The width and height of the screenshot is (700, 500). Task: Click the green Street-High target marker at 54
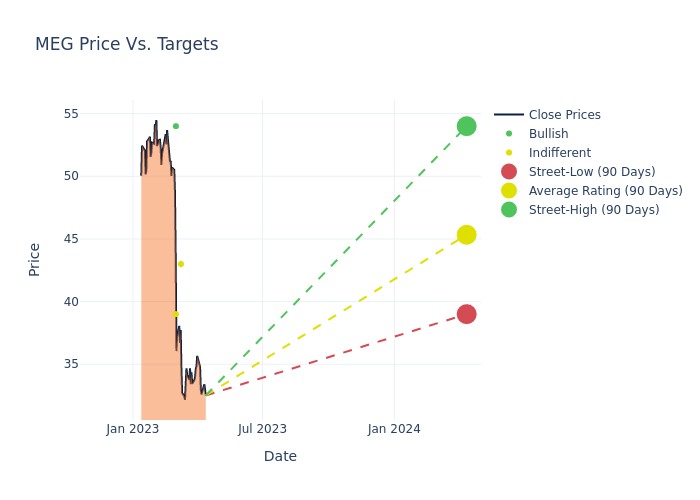[x=466, y=126]
